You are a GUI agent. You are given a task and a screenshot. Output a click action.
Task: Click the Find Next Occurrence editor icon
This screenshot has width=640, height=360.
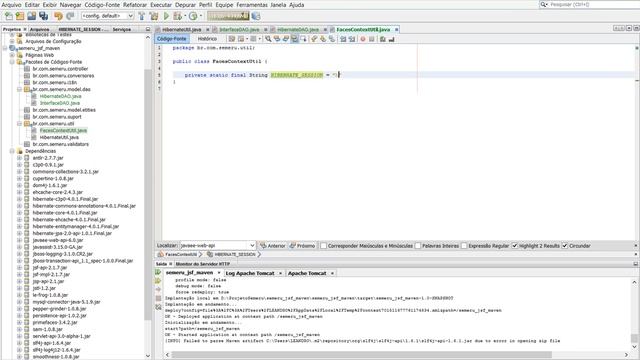point(286,39)
